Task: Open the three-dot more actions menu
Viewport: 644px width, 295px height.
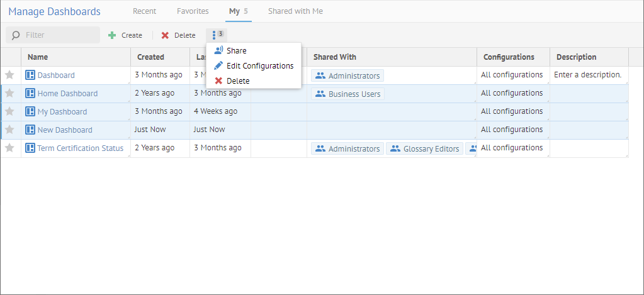Action: tap(215, 35)
